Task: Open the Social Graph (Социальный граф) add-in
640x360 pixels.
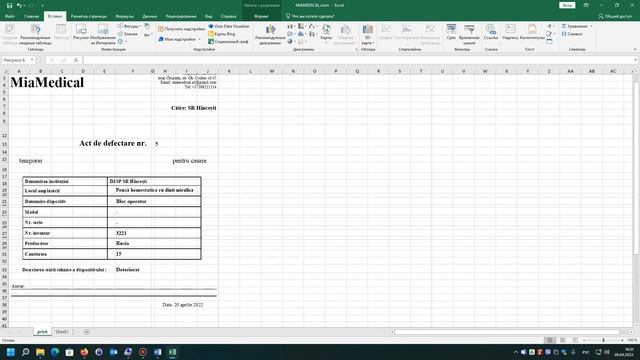Action: point(228,42)
